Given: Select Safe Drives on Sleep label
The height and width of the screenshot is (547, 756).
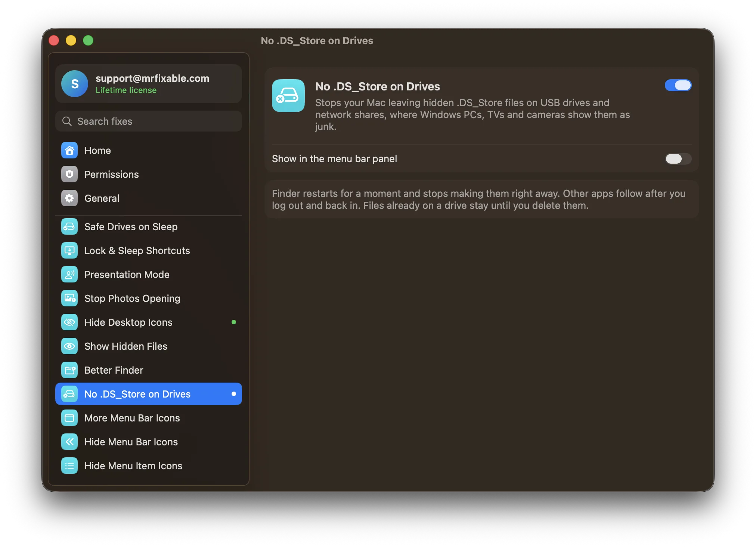Looking at the screenshot, I should point(131,226).
